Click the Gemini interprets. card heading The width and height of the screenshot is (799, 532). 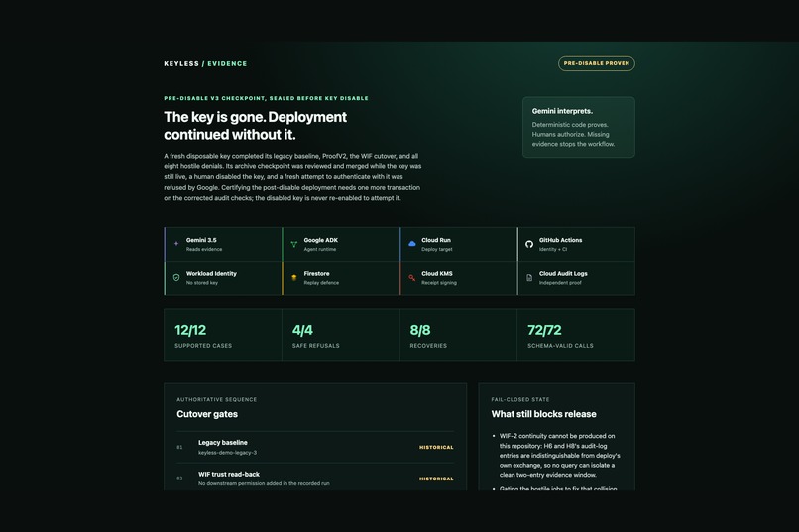pyautogui.click(x=562, y=111)
